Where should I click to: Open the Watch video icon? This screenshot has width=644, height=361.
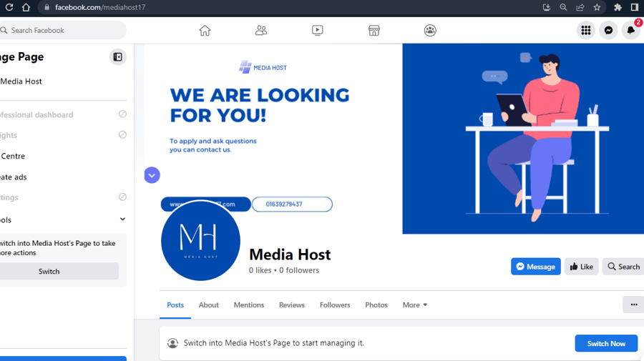[317, 30]
